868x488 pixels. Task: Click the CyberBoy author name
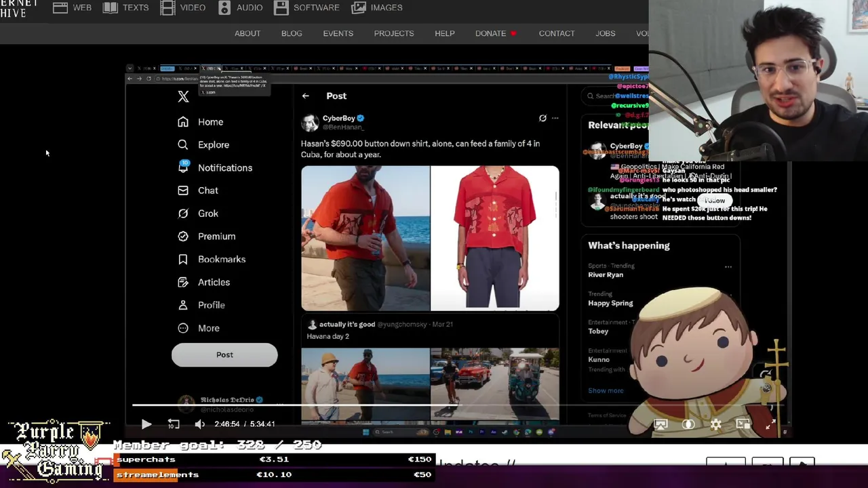click(x=338, y=118)
